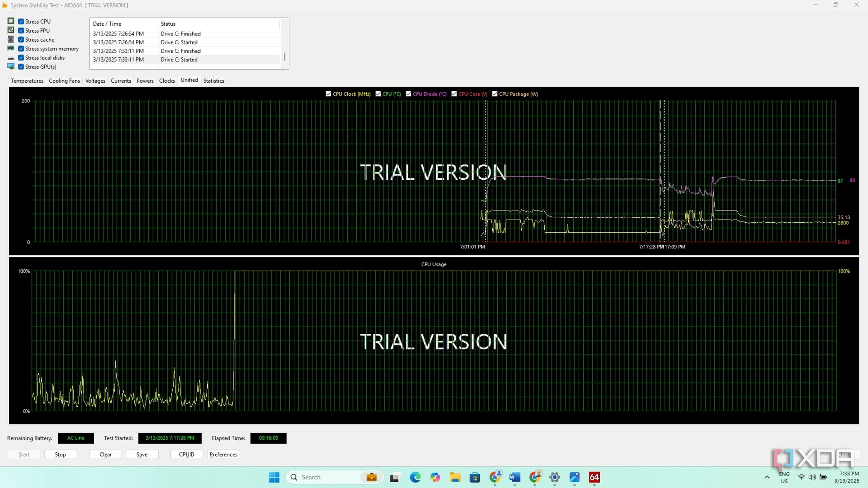
Task: Open Preferences dialog
Action: click(223, 455)
